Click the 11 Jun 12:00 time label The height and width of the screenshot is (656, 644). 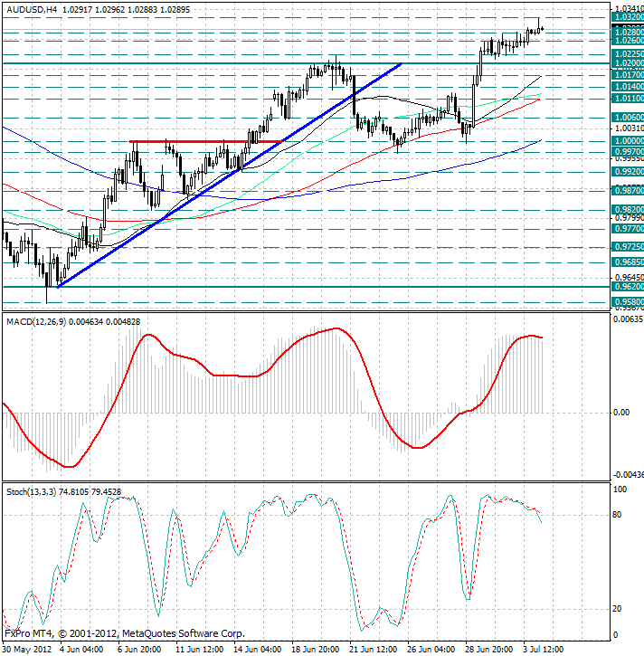(199, 650)
